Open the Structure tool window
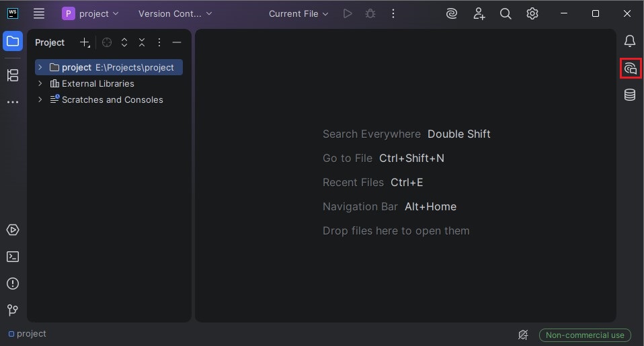Viewport: 644px width, 346px height. point(13,75)
